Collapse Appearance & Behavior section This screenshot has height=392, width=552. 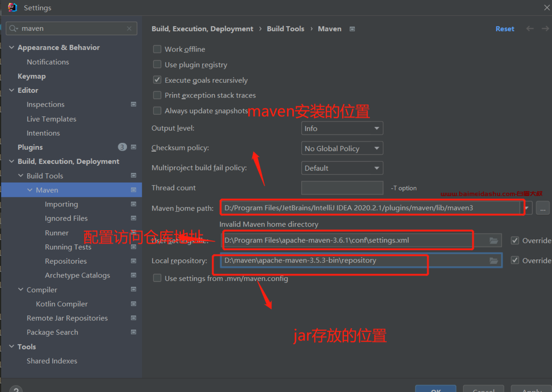pyautogui.click(x=11, y=48)
